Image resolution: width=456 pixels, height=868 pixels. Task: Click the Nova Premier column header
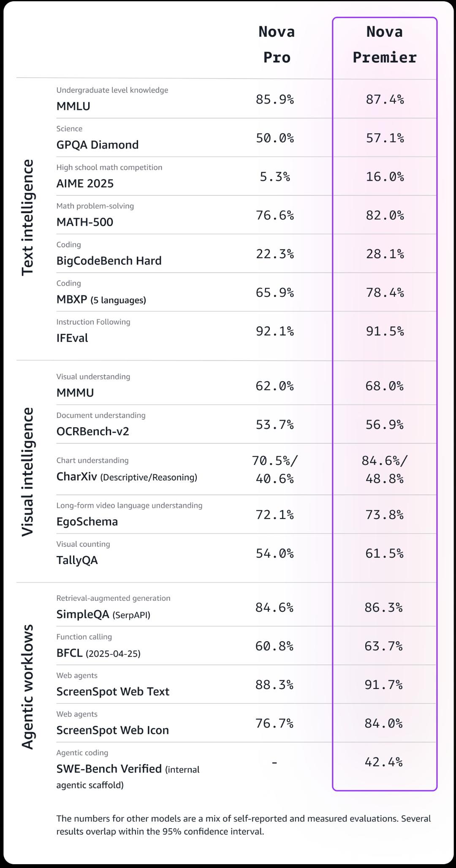click(x=385, y=44)
